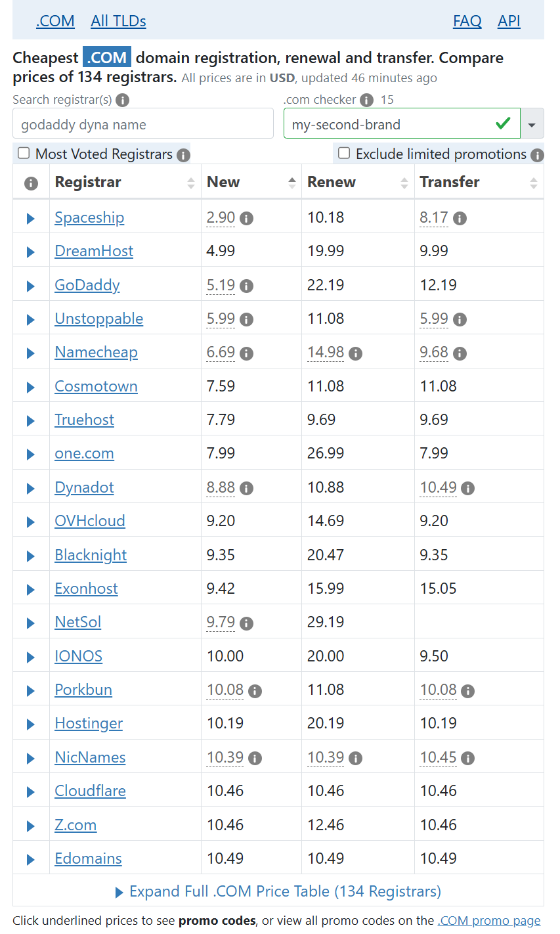Click info icon next to Search registrar(s) label

click(x=123, y=100)
